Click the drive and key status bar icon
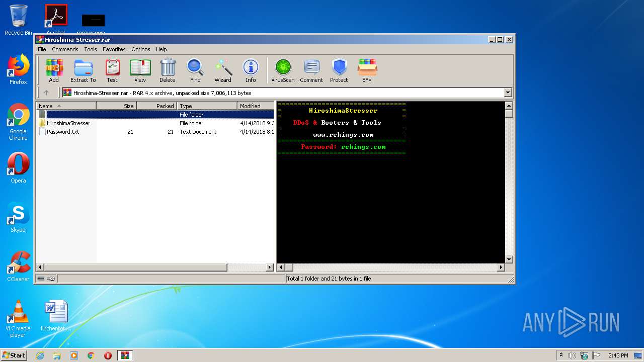The height and width of the screenshot is (362, 644). (x=46, y=279)
